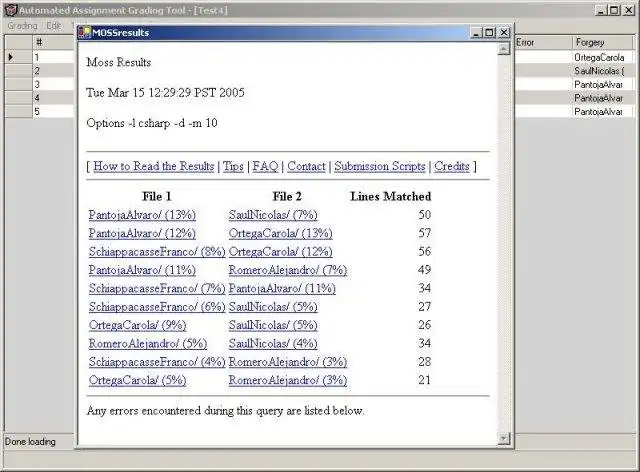
Task: Close the MOSSresults window
Action: (x=504, y=32)
